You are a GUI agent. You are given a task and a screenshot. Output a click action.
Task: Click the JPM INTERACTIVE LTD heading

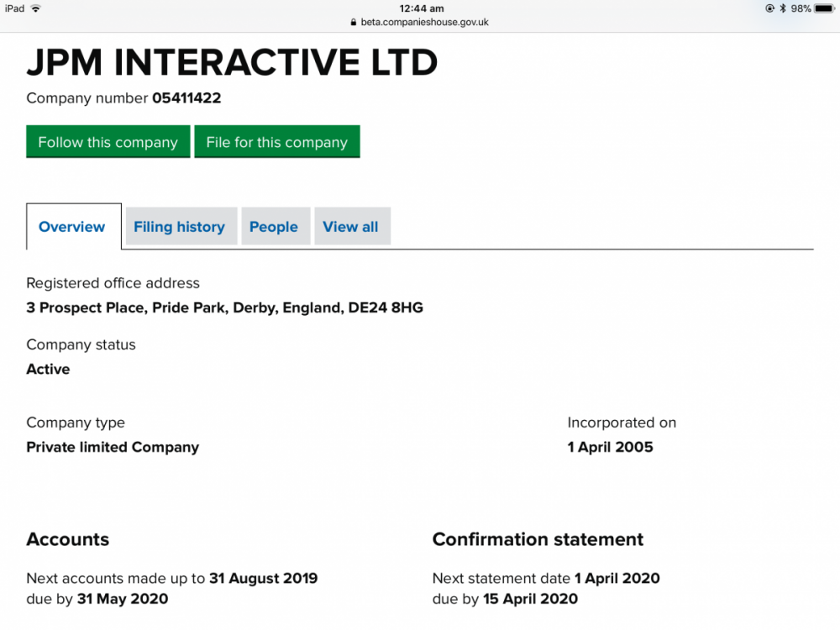[232, 62]
